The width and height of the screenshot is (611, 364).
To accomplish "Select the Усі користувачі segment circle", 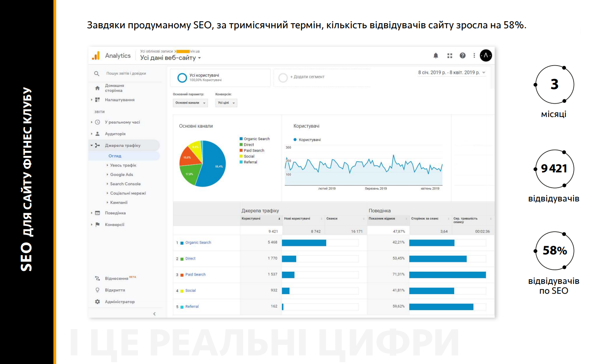I will point(182,78).
